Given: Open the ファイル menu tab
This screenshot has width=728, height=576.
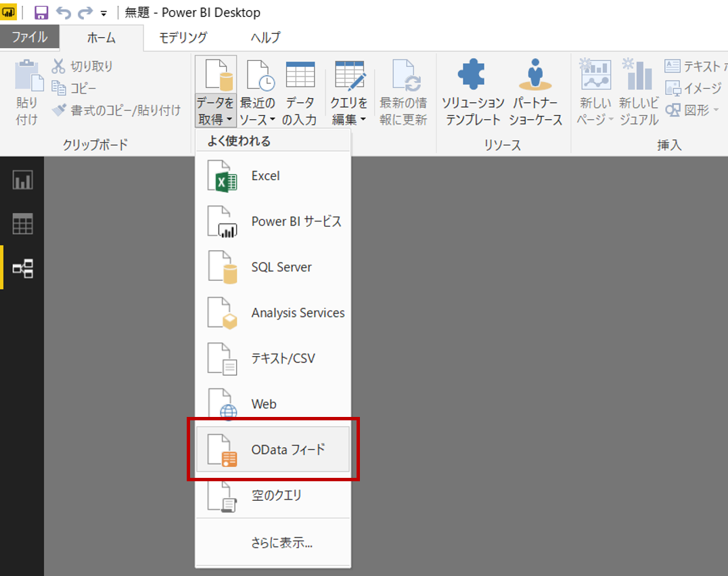Looking at the screenshot, I should (29, 37).
